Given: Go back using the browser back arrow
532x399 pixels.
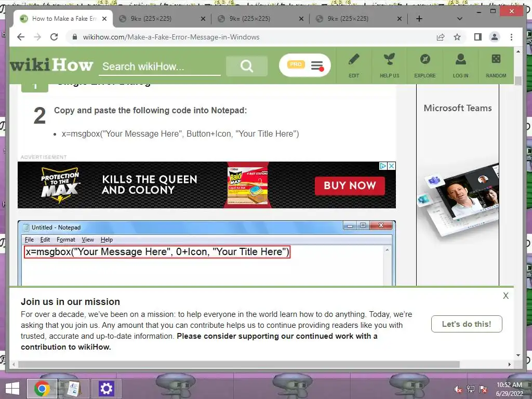Looking at the screenshot, I should point(21,37).
